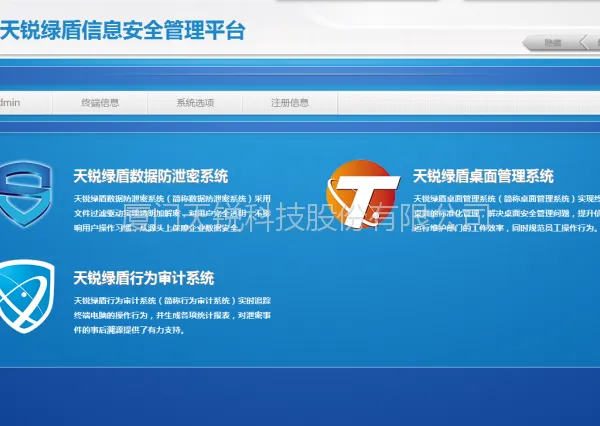
Task: Click the orange T desktop management logo
Action: point(362,194)
